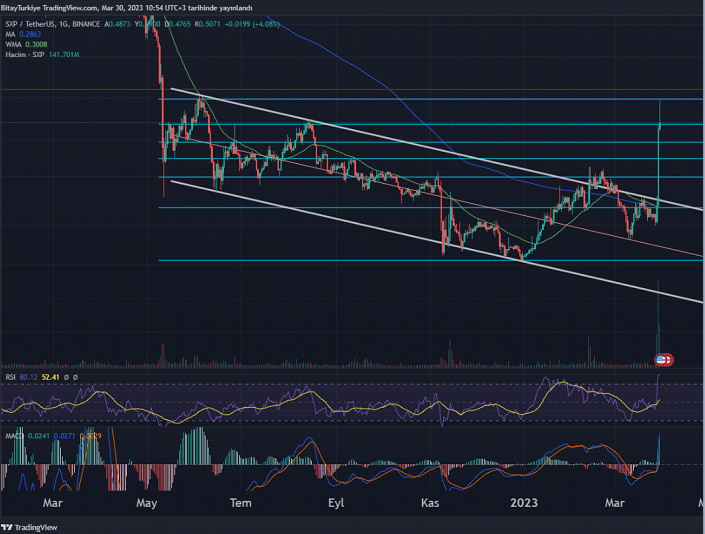Click the RSI value 80.12
Viewport: 705px width, 534px height.
(28, 377)
